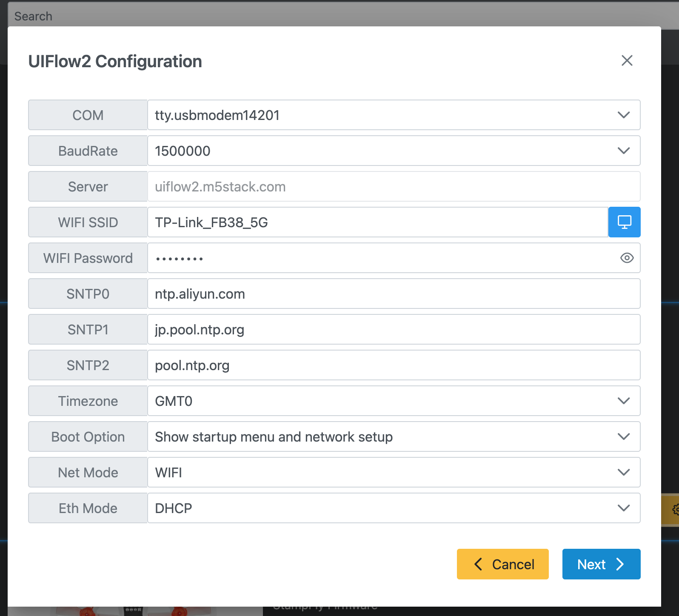Click the Server address field
Image resolution: width=679 pixels, height=616 pixels.
394,186
